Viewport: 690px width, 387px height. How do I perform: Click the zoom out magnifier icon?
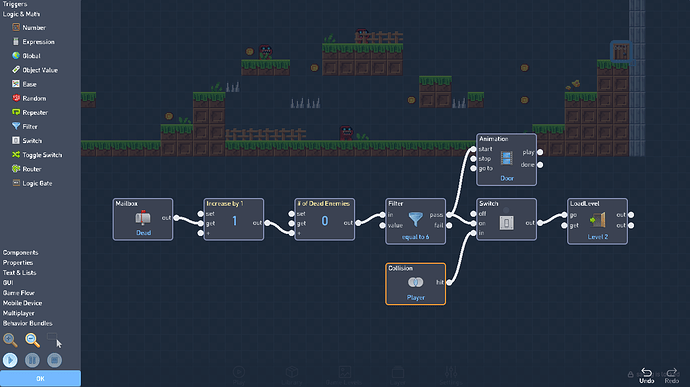(x=32, y=340)
